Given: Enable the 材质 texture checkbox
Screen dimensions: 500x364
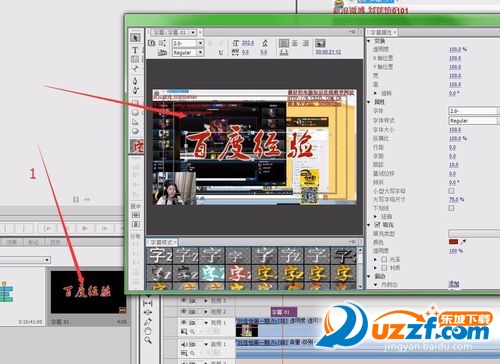Looking at the screenshot, I should click(384, 268).
